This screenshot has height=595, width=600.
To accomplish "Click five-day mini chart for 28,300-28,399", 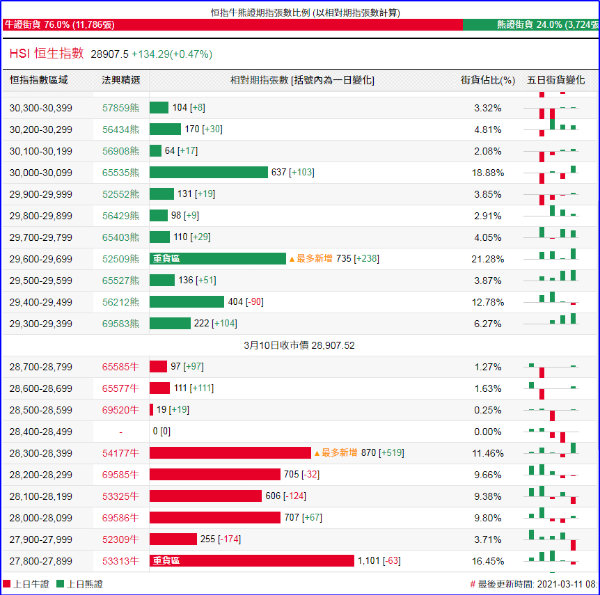I will click(x=551, y=450).
